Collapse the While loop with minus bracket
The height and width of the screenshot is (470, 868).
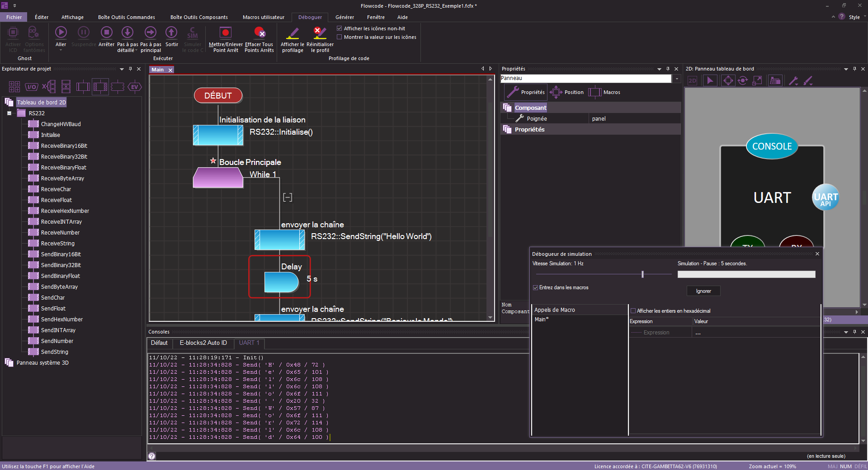tap(288, 197)
